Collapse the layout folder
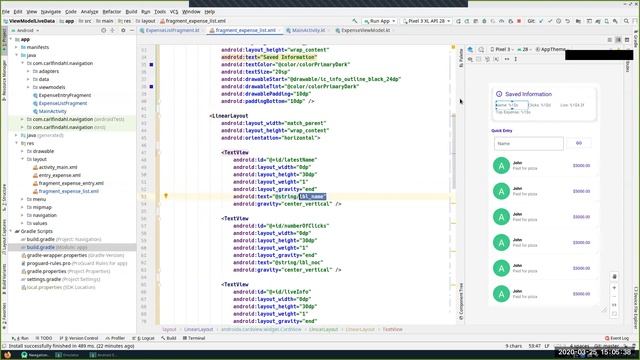Viewport: 640px width, 360px height. pyautogui.click(x=22, y=159)
